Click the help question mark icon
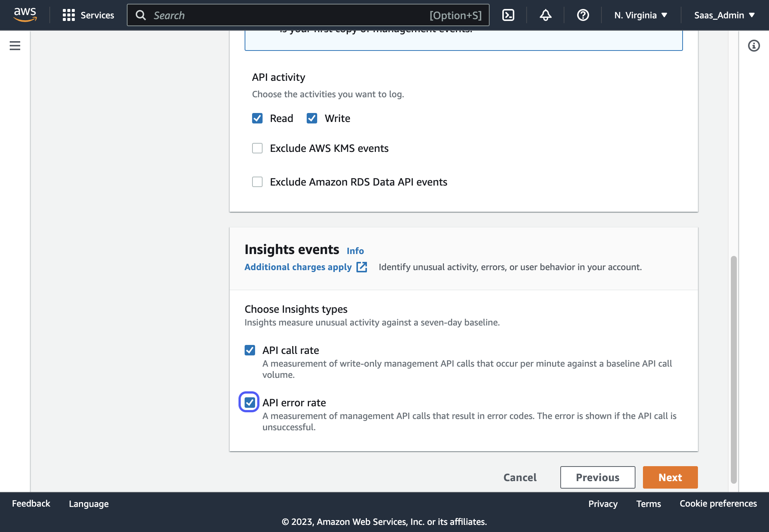 [x=584, y=15]
